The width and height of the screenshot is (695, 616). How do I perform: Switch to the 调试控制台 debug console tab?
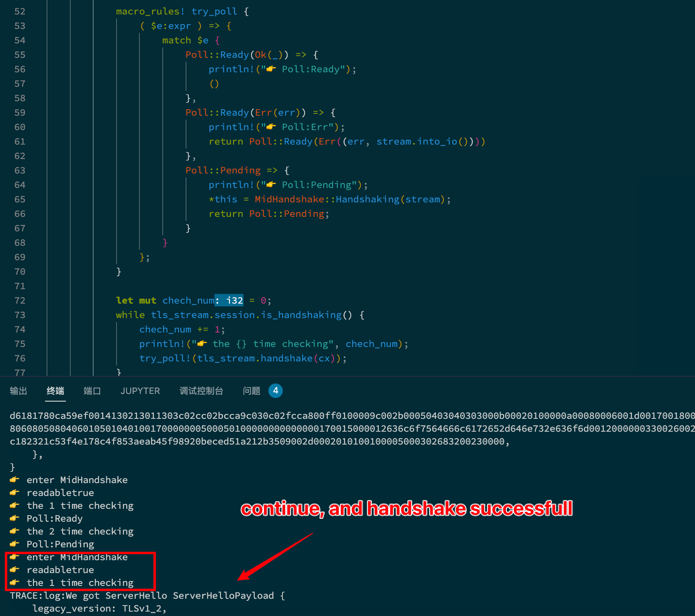(201, 391)
